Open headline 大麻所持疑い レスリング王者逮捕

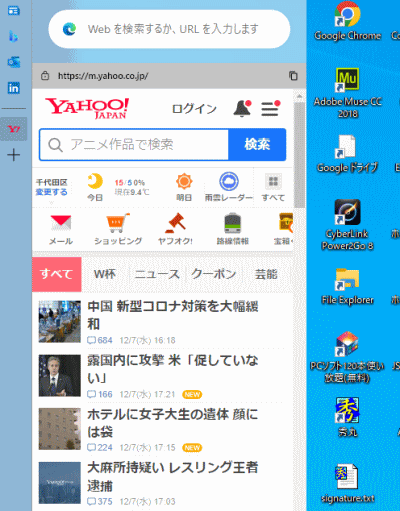click(x=173, y=477)
